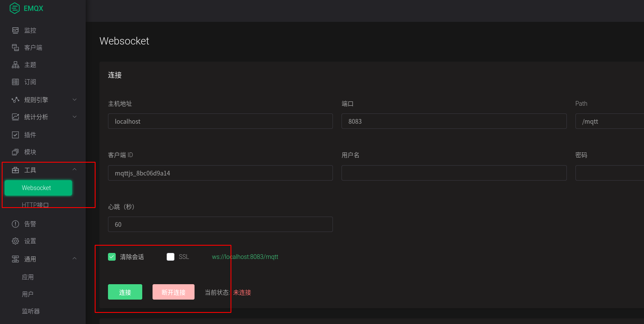Screen dimensions: 644x324
Task: Click the general icon beside 通用
Action: pos(15,259)
